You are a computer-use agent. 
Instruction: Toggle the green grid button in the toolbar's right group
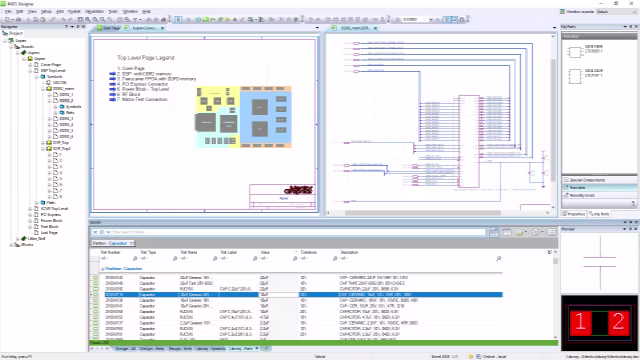click(447, 19)
